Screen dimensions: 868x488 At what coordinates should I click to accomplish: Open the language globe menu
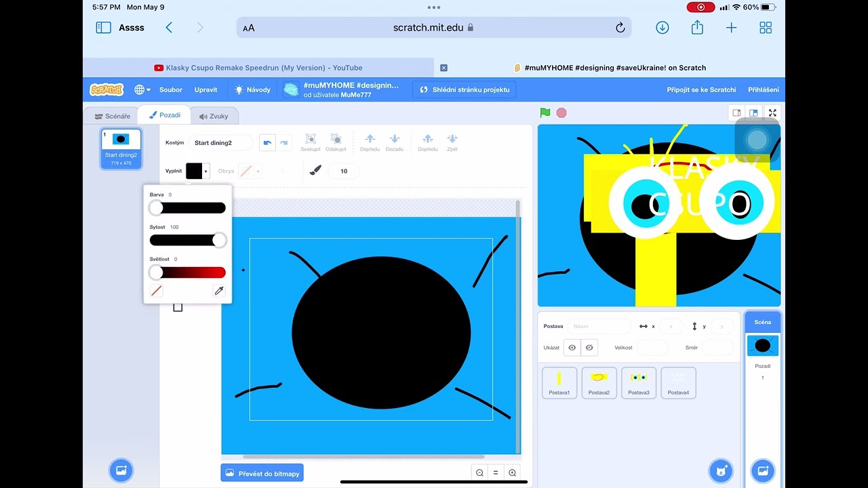click(142, 89)
